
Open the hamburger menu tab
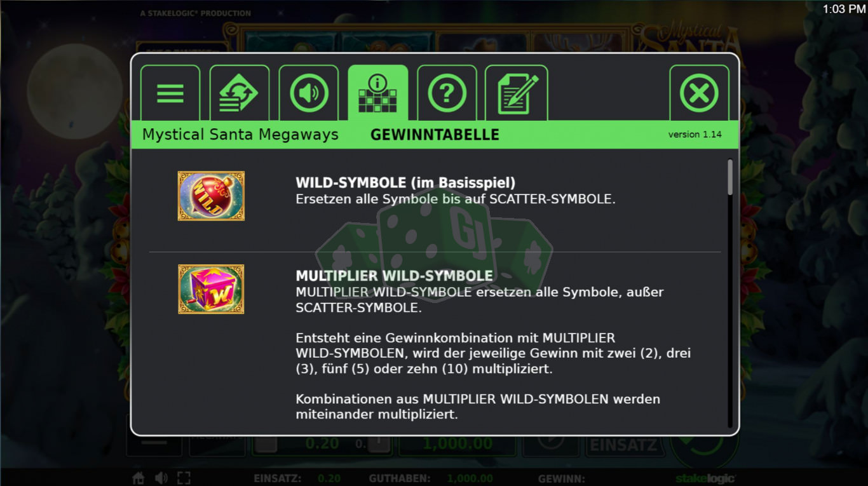(x=170, y=93)
